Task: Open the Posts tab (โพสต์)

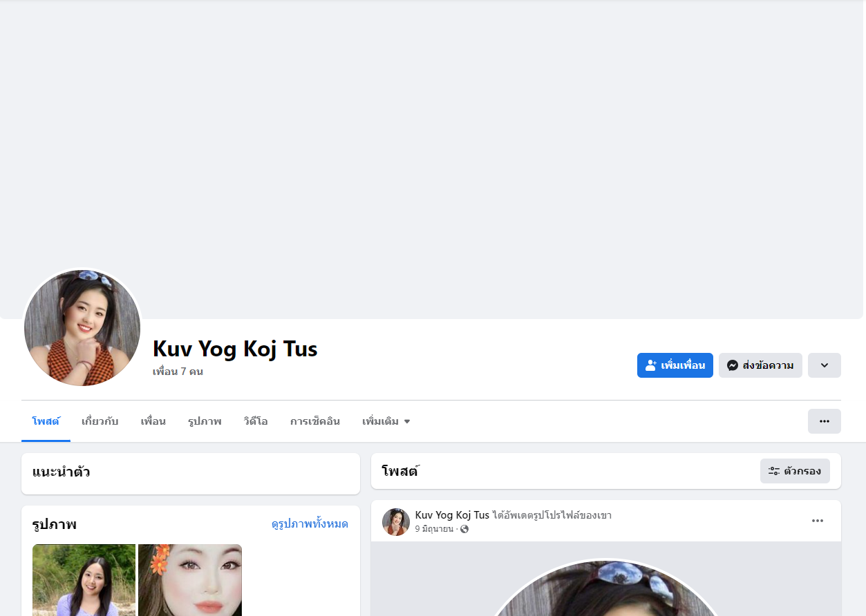Action: tap(46, 421)
